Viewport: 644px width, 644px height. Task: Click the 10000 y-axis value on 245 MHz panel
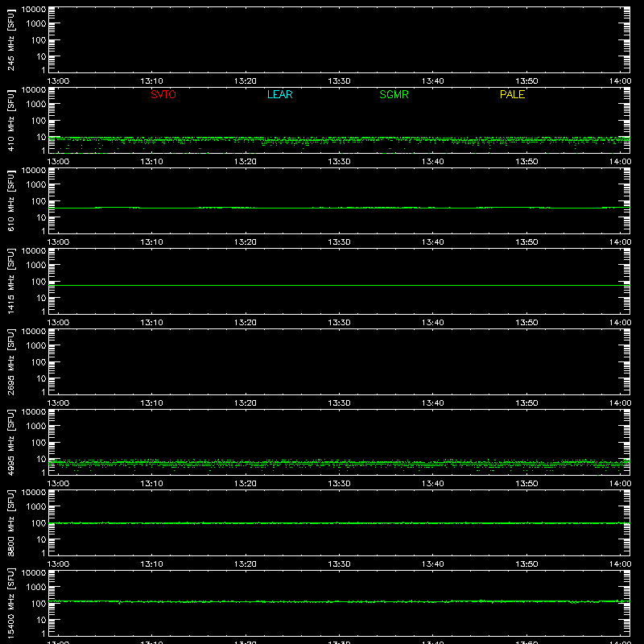(34, 10)
